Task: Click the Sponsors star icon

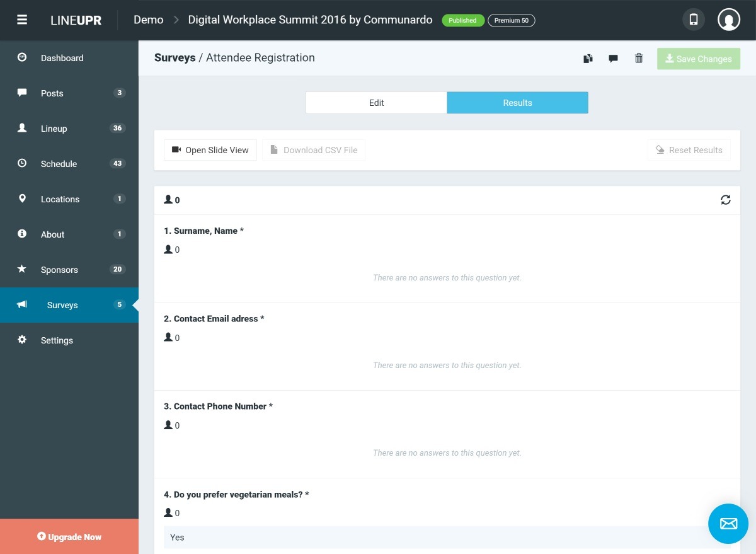Action: coord(21,269)
